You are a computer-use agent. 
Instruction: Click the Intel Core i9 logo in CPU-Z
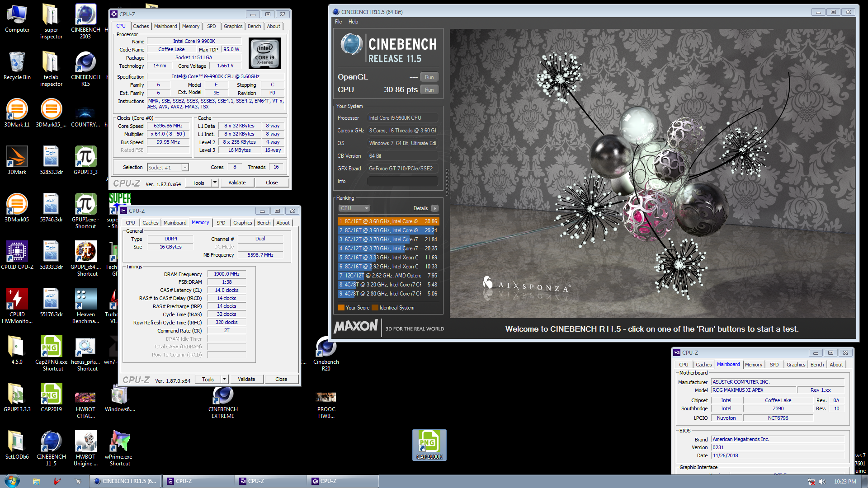[x=264, y=53]
